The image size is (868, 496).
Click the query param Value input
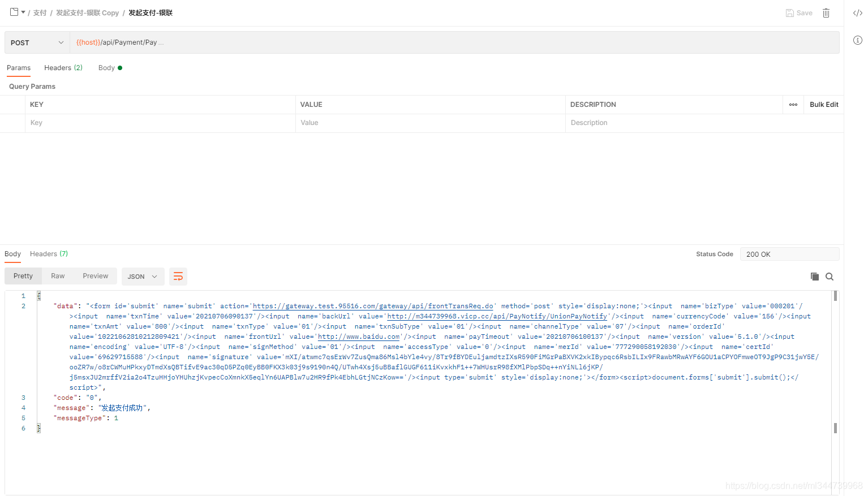coord(430,123)
